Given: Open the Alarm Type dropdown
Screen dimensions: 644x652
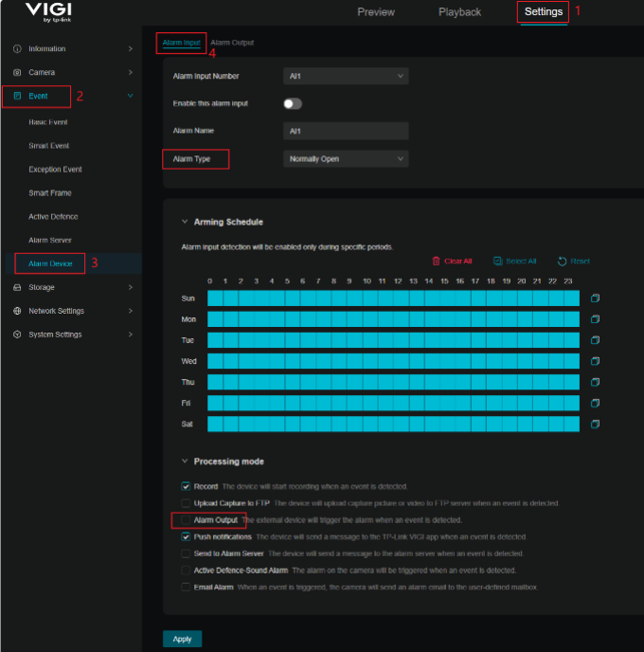Looking at the screenshot, I should pos(346,159).
